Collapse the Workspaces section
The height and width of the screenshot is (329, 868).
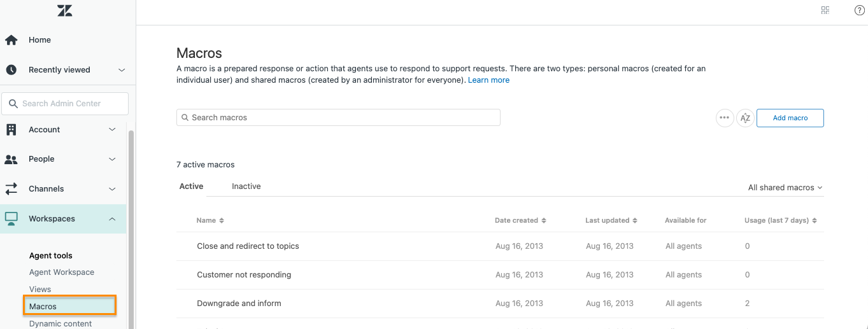pyautogui.click(x=112, y=219)
